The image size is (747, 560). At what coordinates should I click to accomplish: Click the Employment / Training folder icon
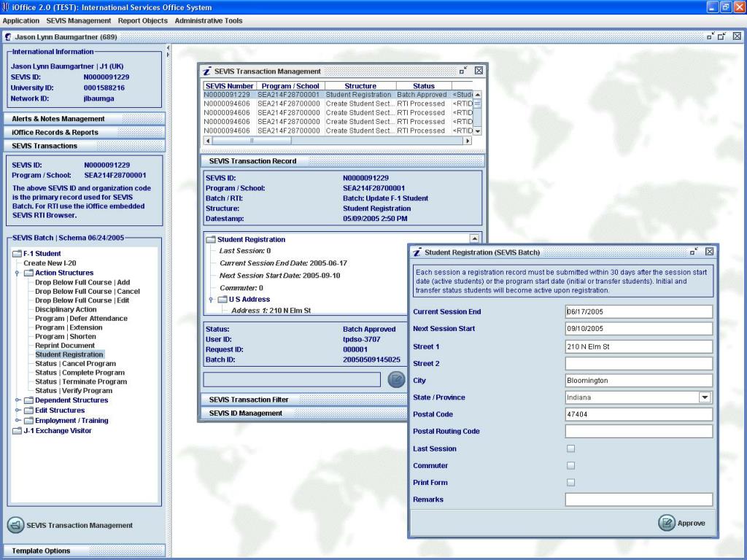pos(28,421)
